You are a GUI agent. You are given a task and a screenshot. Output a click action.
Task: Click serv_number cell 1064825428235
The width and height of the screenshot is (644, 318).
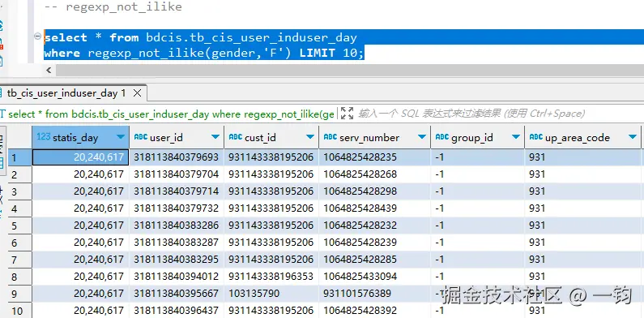click(374, 157)
